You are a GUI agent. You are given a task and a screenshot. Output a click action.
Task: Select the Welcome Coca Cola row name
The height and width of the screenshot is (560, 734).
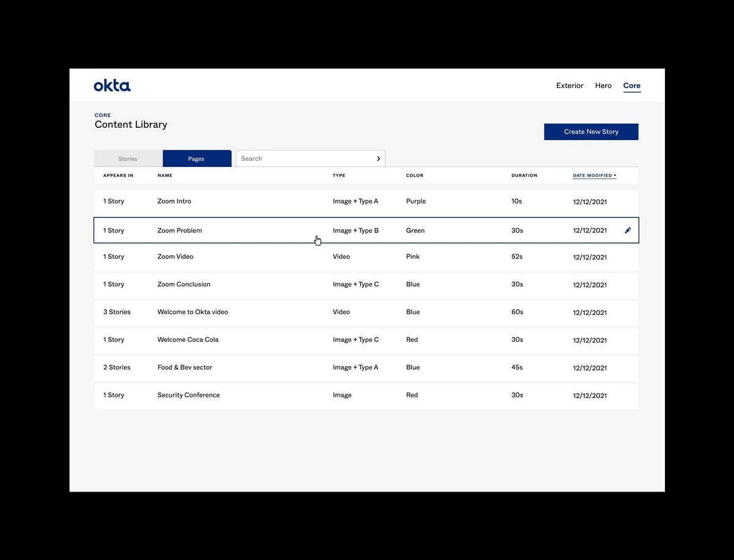click(x=188, y=340)
